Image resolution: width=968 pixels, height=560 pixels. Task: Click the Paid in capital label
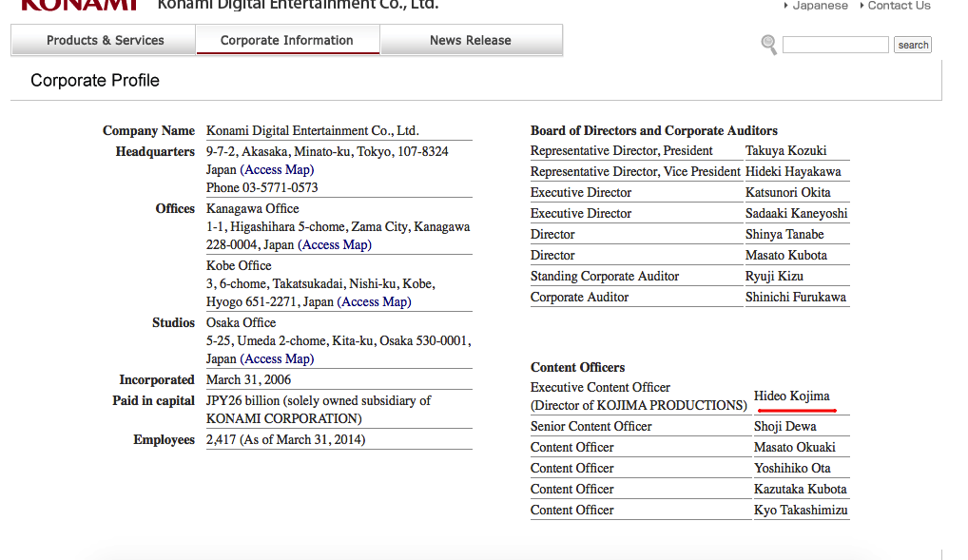(x=153, y=401)
